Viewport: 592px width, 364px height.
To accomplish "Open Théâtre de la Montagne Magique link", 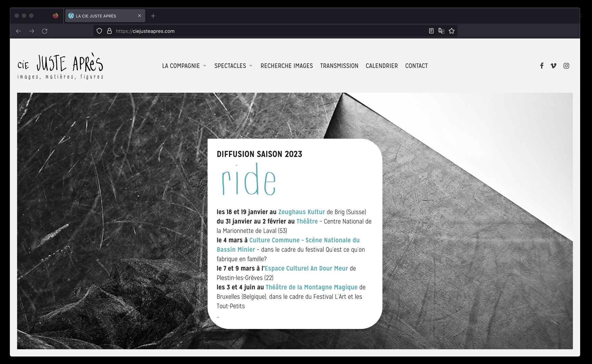I will coord(311,287).
